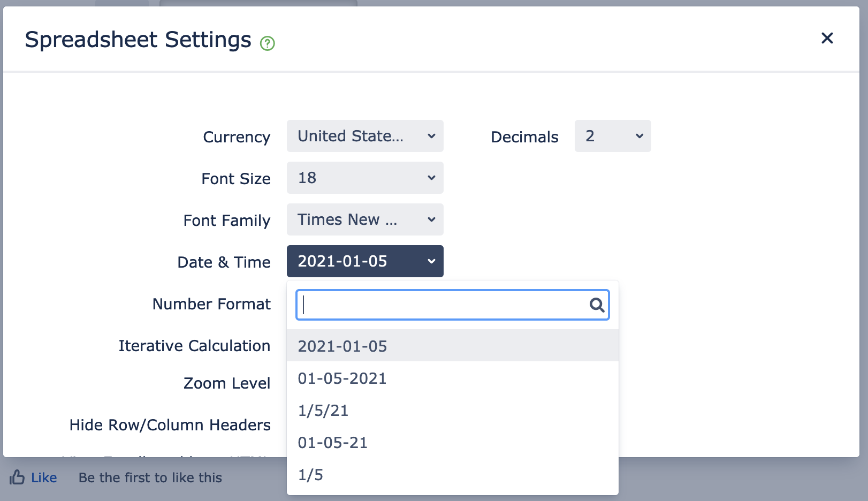
Task: Open the Font Size dropdown showing 18
Action: [x=365, y=178]
